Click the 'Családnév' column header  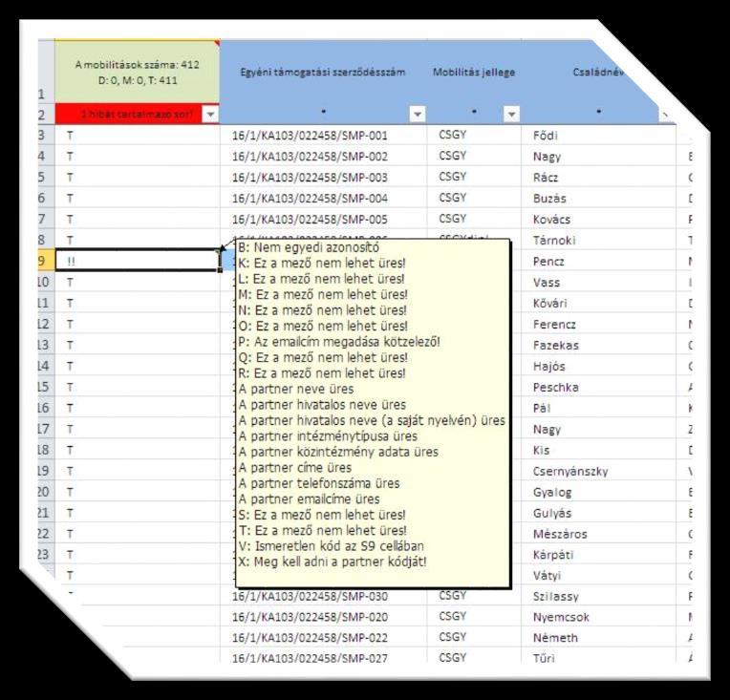tap(598, 73)
